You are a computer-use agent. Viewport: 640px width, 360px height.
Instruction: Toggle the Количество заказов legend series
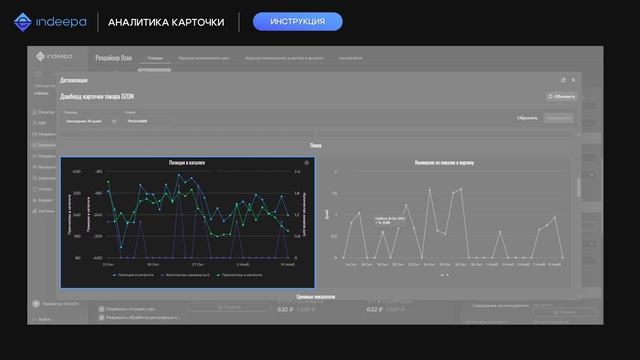[186, 275]
